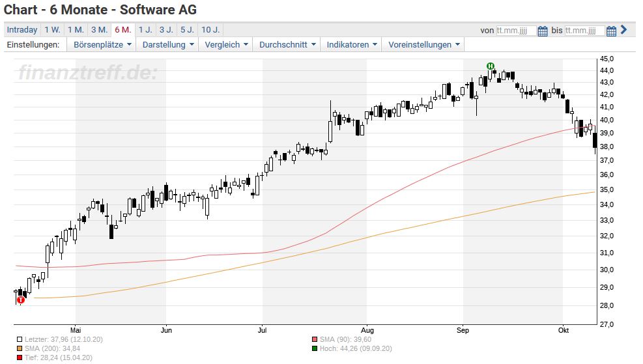Click the 'Aug' x-axis label

click(367, 330)
